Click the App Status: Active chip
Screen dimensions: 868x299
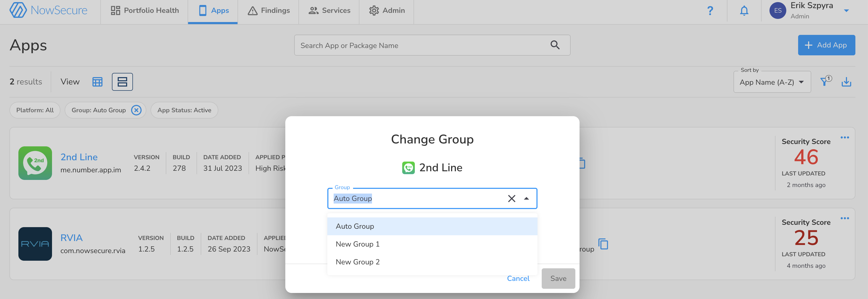[x=184, y=110]
